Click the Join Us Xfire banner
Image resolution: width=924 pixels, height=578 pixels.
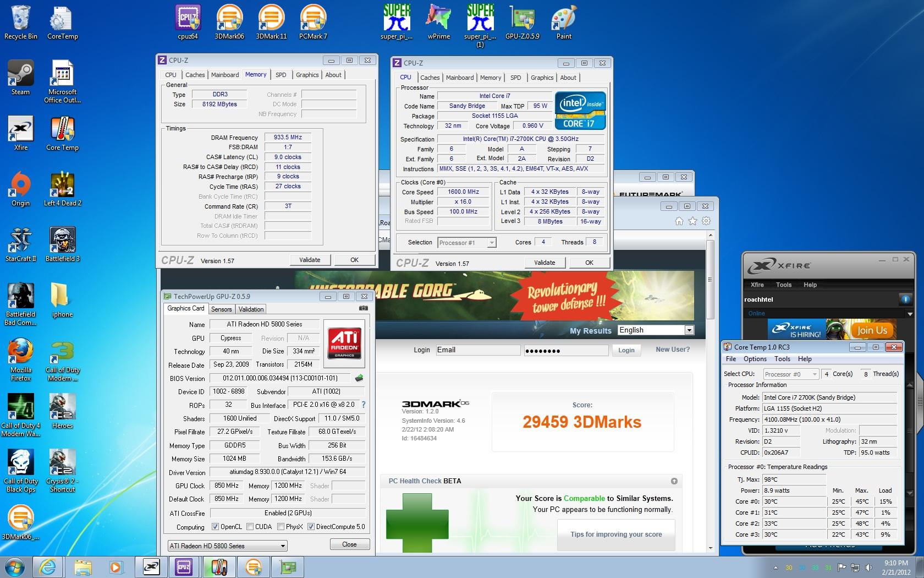pos(871,330)
